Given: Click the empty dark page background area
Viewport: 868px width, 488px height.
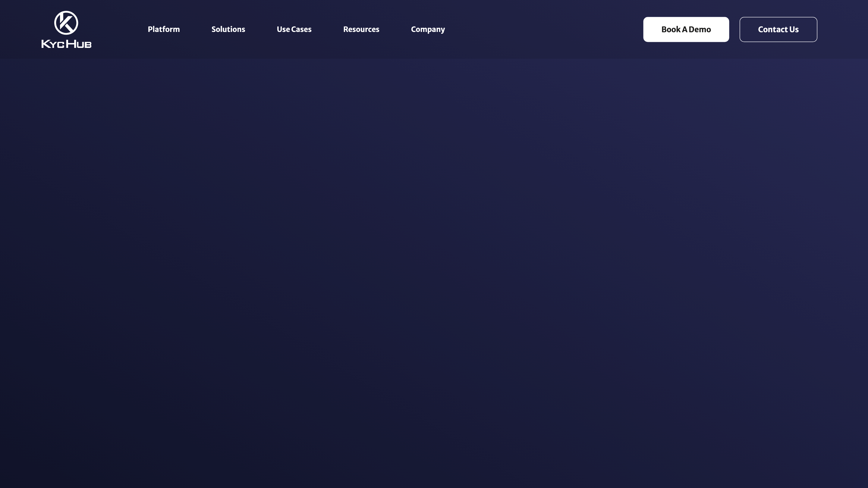Looking at the screenshot, I should pos(434,269).
